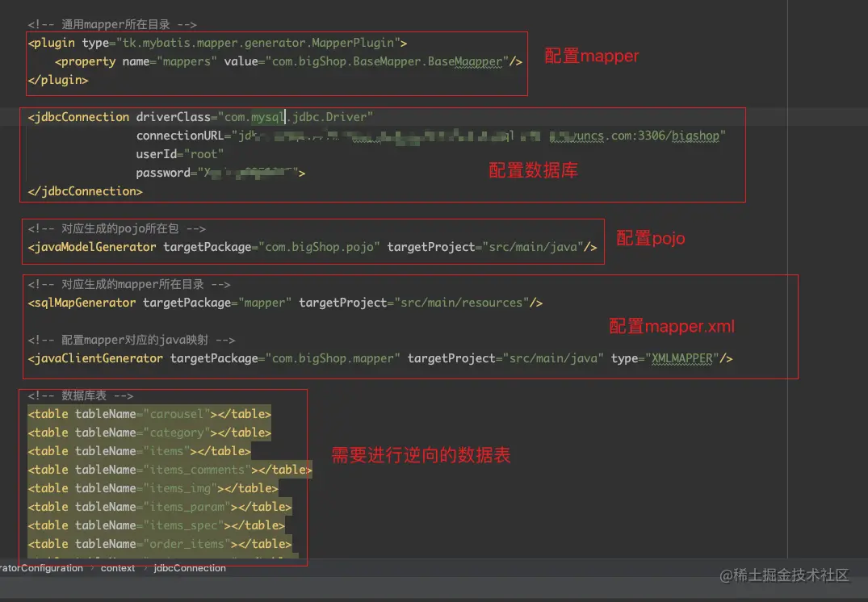Click the value 'com.bigShop.BaseMapper.BaseMaapper'
This screenshot has height=602, width=868.
pos(387,61)
